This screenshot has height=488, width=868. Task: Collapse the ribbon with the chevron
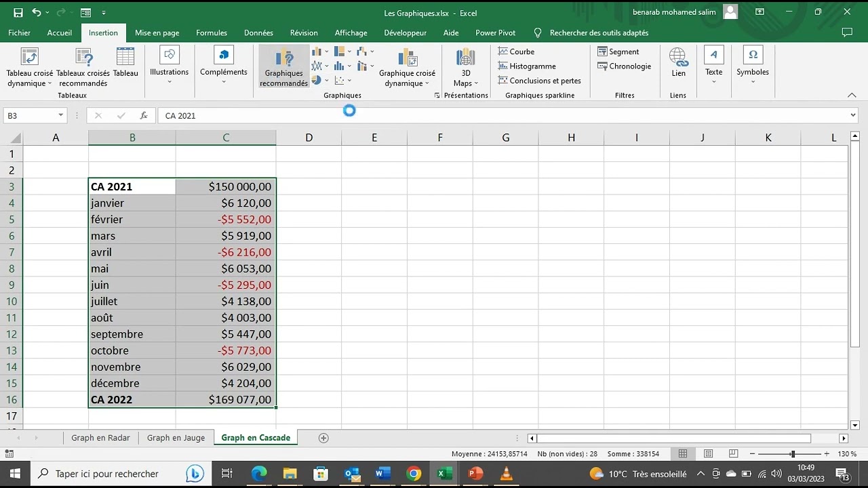pos(852,96)
